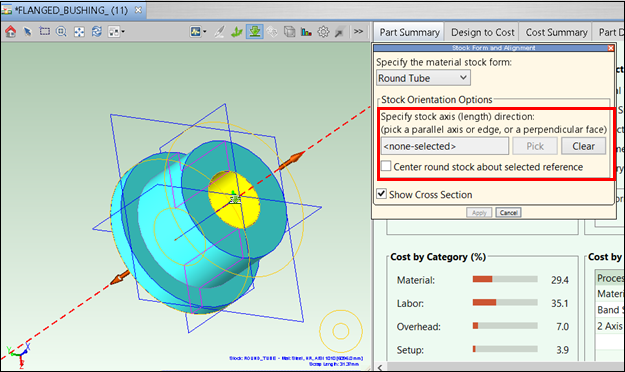The image size is (625, 372).
Task: Open the bar chart icon
Action: coord(306,31)
